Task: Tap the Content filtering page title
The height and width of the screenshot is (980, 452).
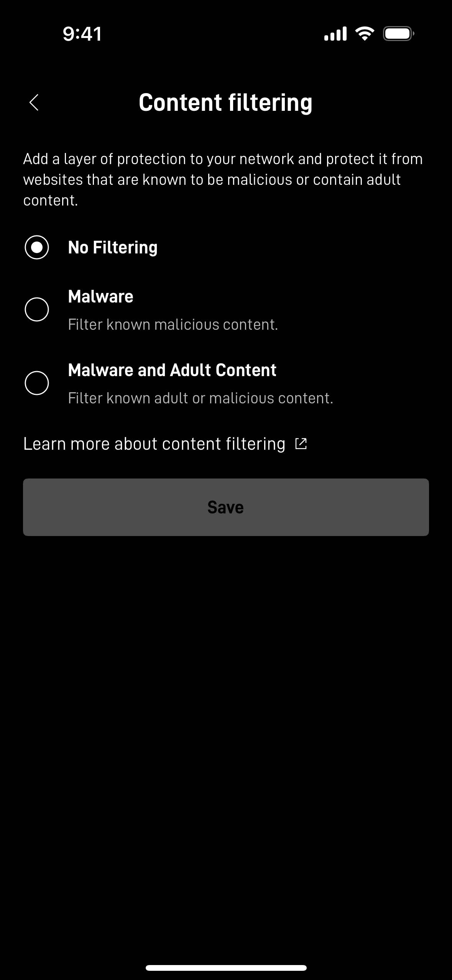Action: coord(226,103)
